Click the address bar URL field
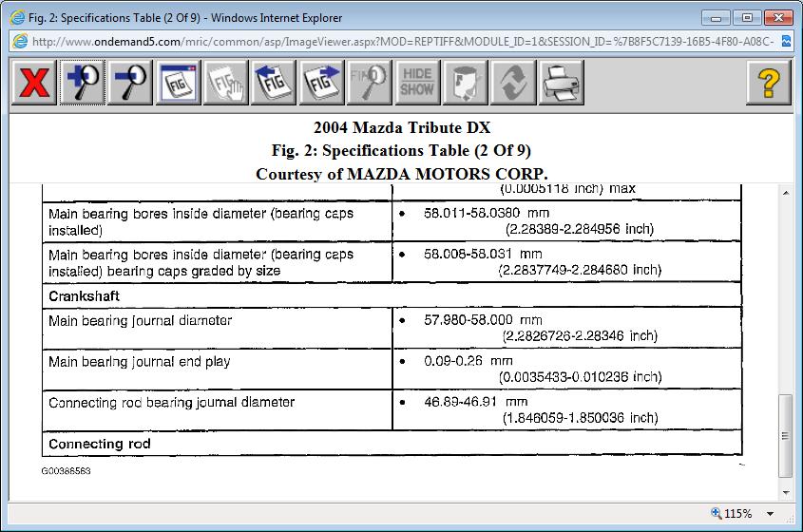The width and height of the screenshot is (803, 532). click(x=399, y=42)
